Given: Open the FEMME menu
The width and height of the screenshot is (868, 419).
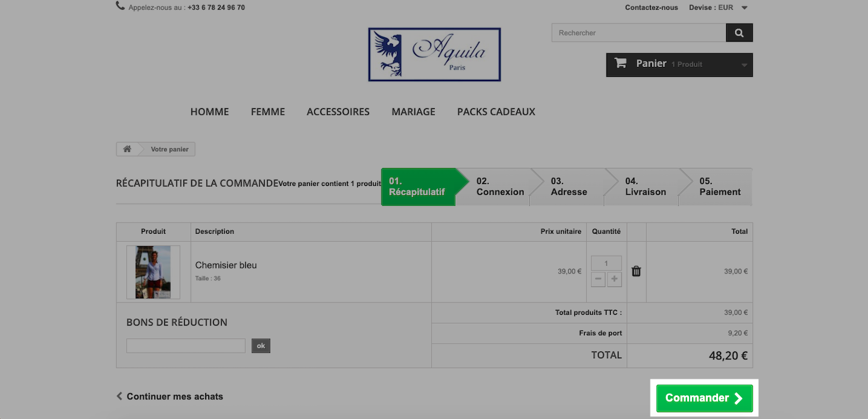Looking at the screenshot, I should click(268, 112).
